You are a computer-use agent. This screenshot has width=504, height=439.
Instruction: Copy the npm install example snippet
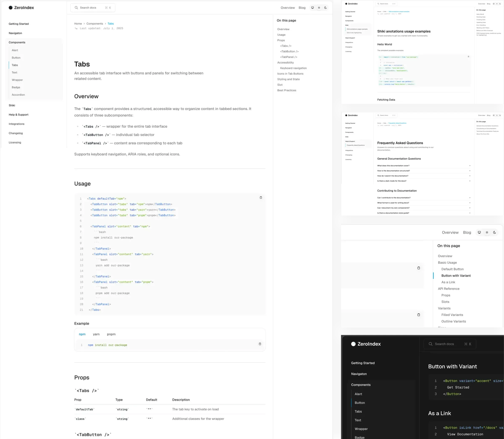[260, 344]
